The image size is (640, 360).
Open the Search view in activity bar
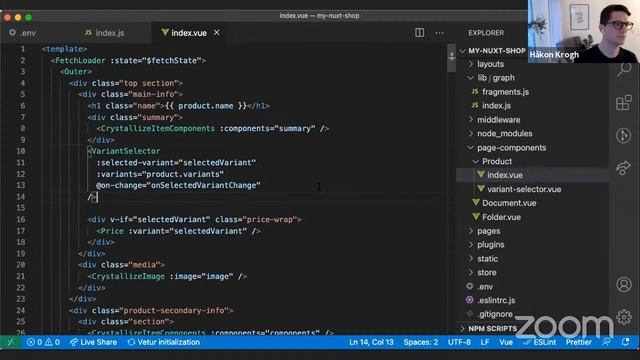pyautogui.click(x=624, y=69)
